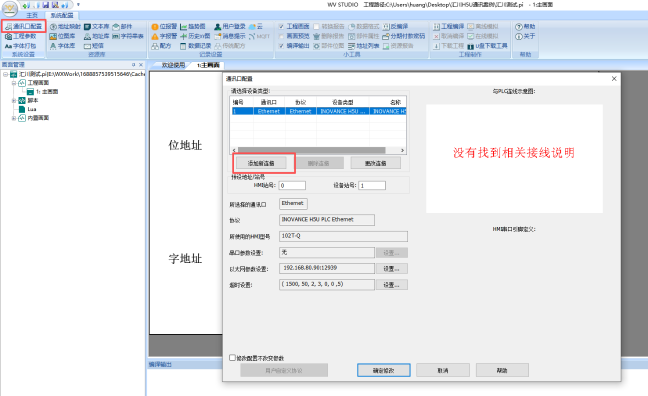Open 地址映射 in the ribbon

(x=65, y=26)
